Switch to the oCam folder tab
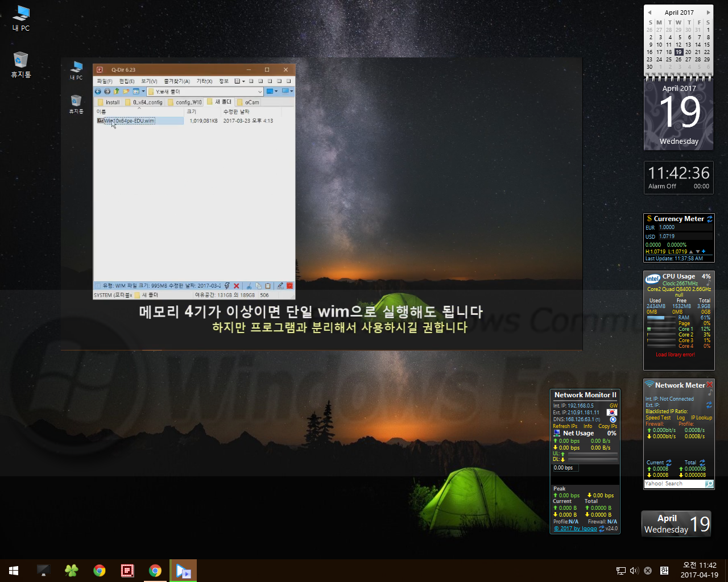 [249, 102]
